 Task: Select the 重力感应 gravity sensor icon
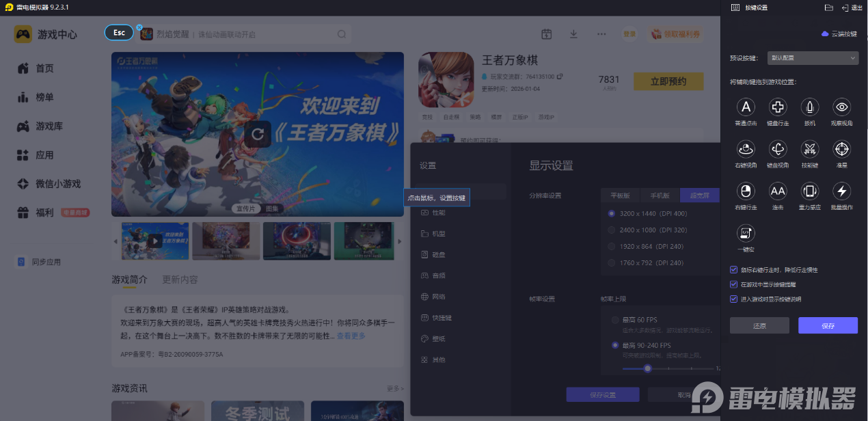click(810, 191)
